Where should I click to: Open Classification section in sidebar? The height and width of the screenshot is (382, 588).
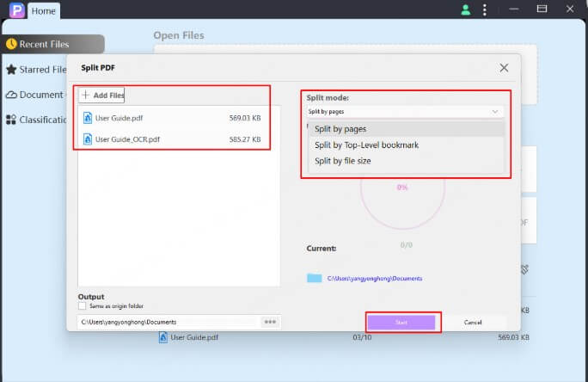pyautogui.click(x=36, y=120)
